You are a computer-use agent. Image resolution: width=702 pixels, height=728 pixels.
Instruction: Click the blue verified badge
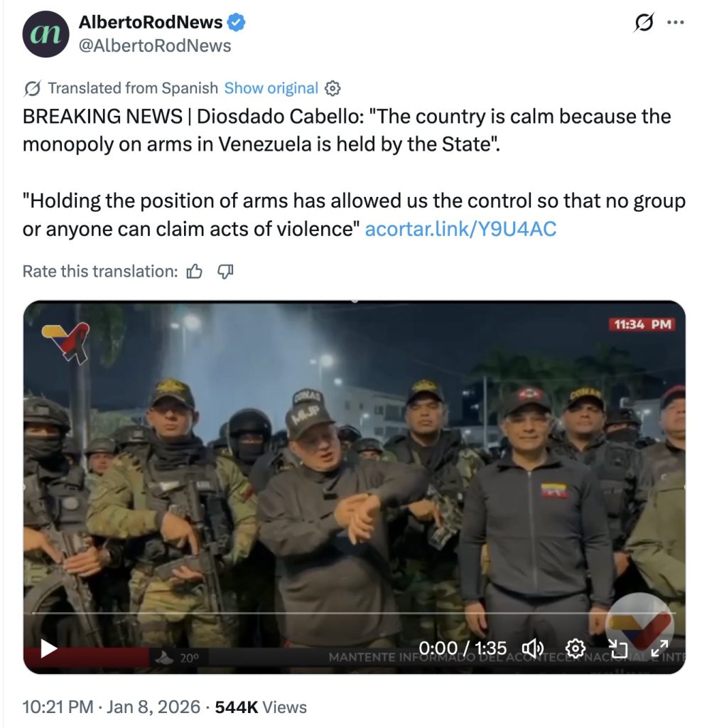pyautogui.click(x=236, y=22)
